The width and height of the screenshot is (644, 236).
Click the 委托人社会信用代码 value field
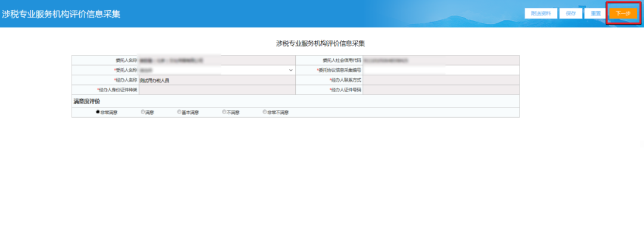[441, 60]
